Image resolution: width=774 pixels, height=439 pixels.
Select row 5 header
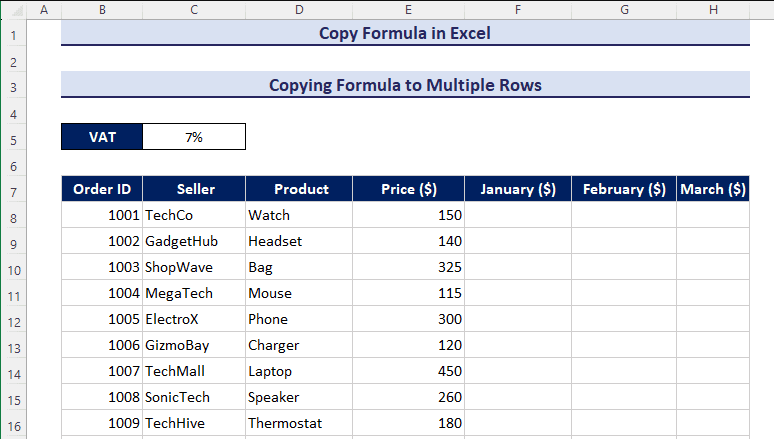tap(12, 138)
